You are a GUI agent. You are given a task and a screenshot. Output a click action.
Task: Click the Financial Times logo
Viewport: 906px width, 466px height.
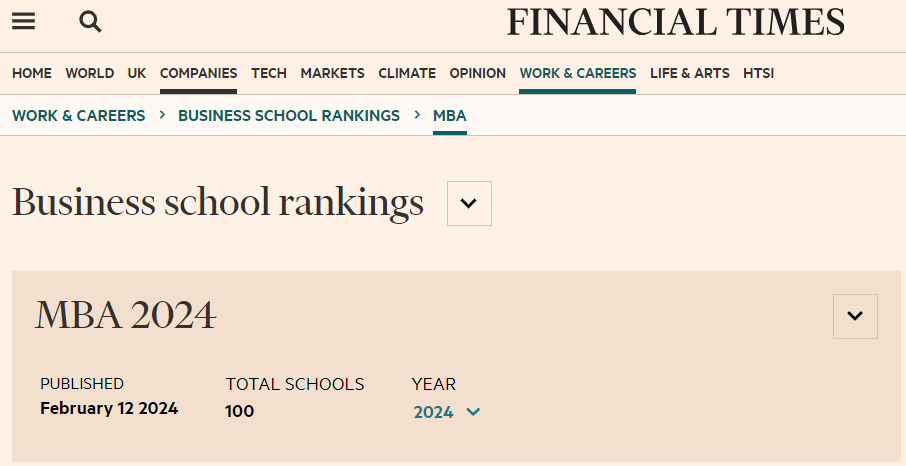pyautogui.click(x=675, y=22)
